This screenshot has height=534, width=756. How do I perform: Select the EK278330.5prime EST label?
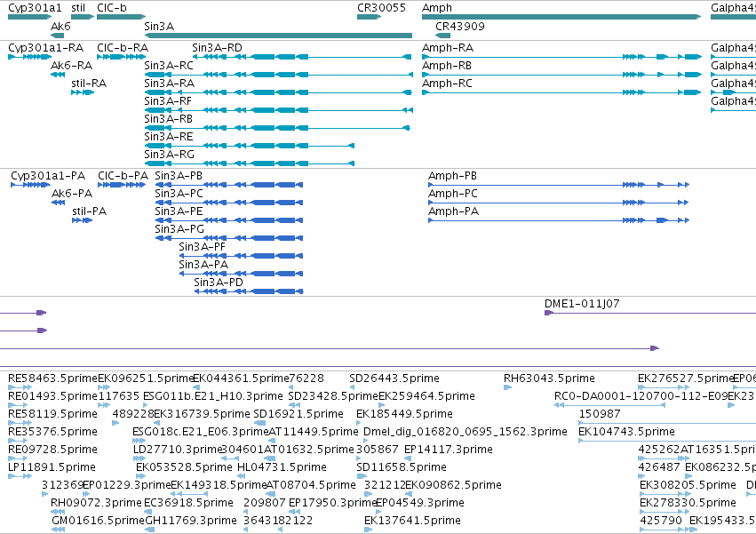(688, 504)
